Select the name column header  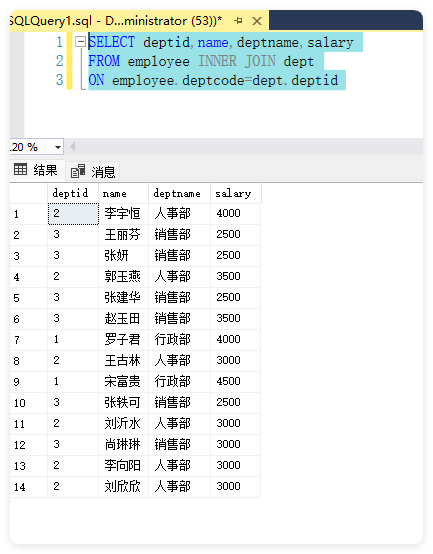click(x=124, y=193)
